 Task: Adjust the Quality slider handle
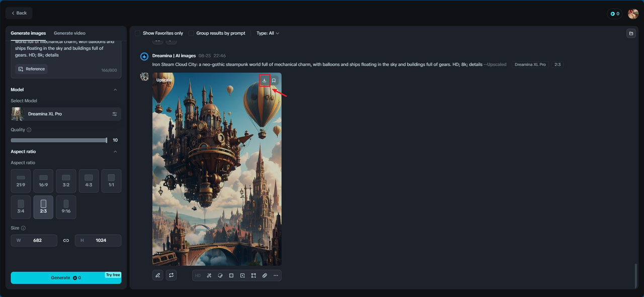coord(106,140)
